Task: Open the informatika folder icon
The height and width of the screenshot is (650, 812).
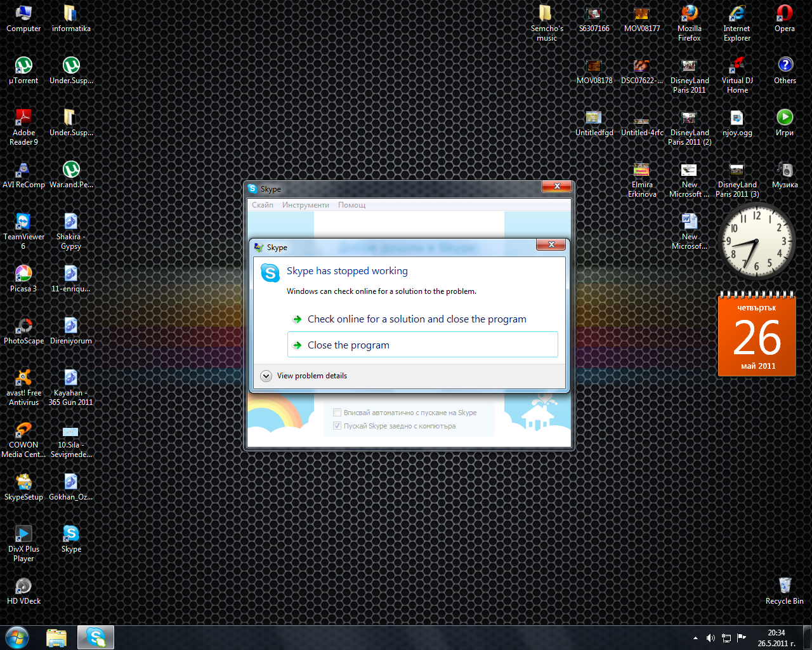Action: (x=71, y=19)
